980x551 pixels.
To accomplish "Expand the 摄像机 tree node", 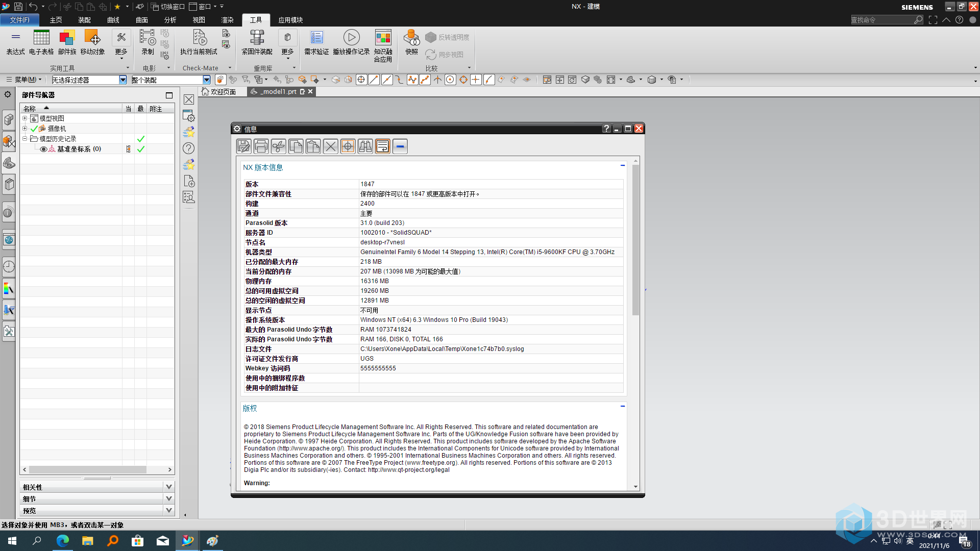I will [x=24, y=129].
